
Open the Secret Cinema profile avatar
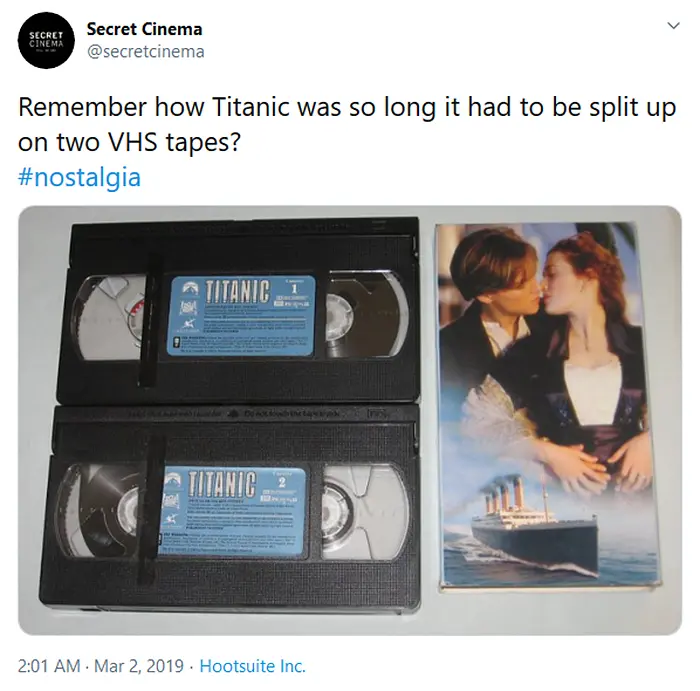[46, 40]
